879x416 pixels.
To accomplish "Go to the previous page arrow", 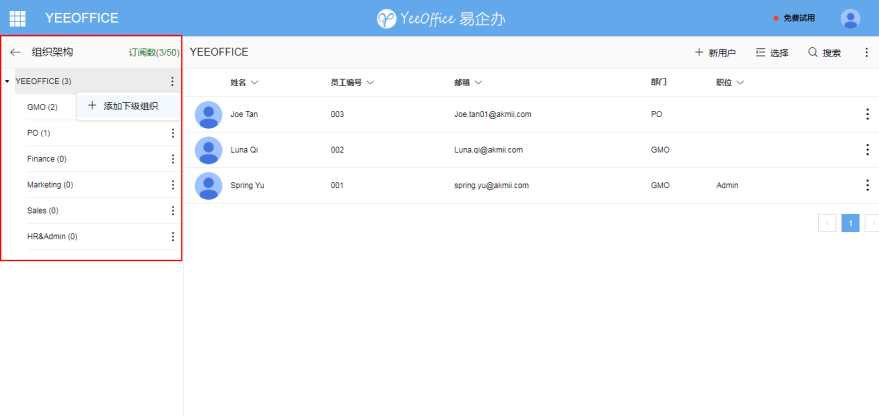I will (x=827, y=223).
